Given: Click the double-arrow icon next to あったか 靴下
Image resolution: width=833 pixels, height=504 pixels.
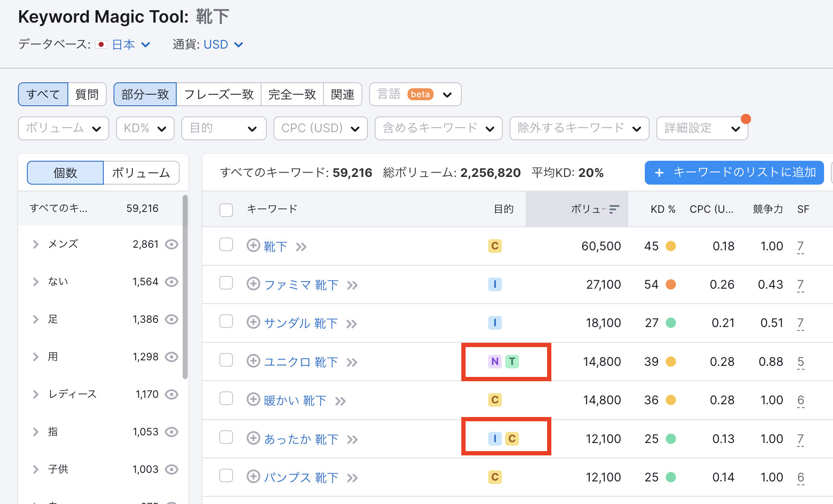Looking at the screenshot, I should [352, 440].
